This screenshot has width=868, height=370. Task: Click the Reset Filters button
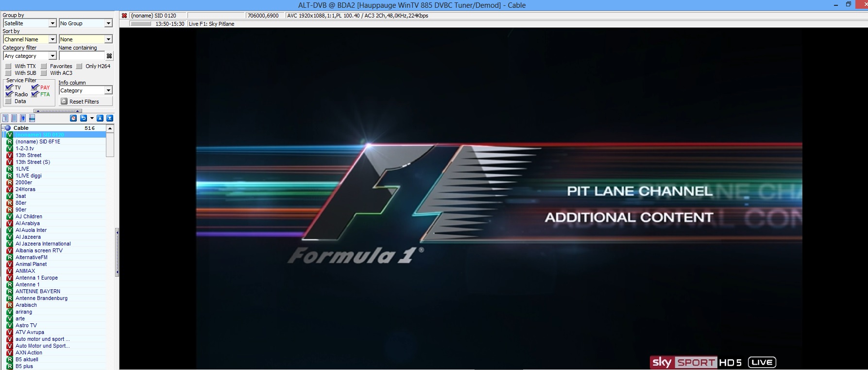(85, 102)
